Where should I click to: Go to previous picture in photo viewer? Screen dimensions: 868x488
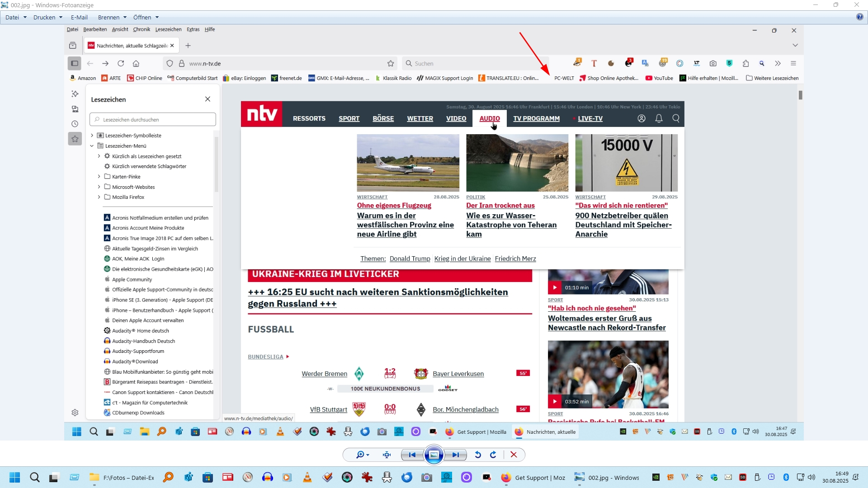[412, 455]
